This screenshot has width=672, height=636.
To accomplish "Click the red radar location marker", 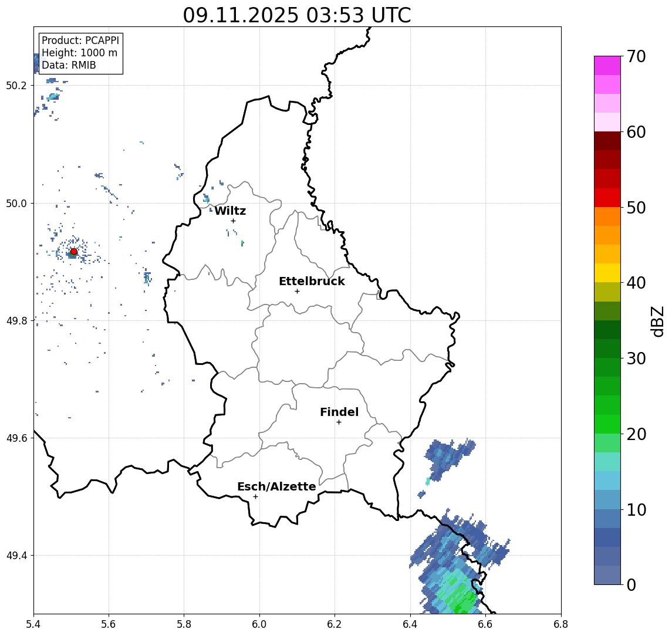I will click(x=74, y=252).
